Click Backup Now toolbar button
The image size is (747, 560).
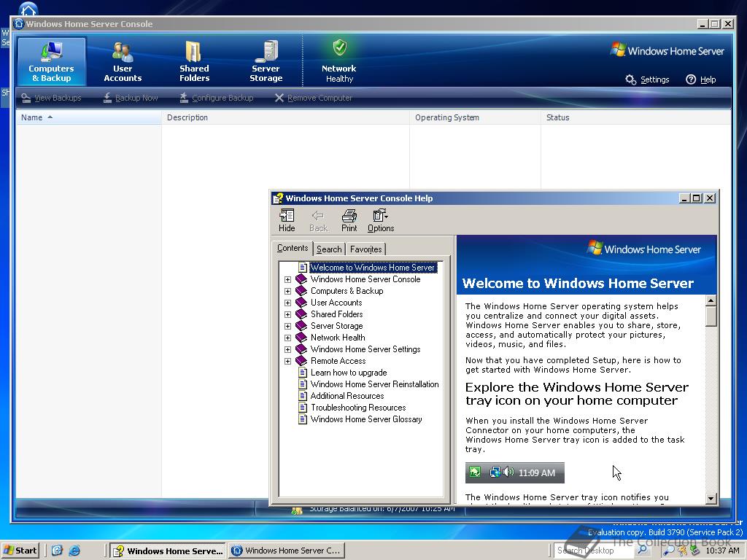[131, 98]
